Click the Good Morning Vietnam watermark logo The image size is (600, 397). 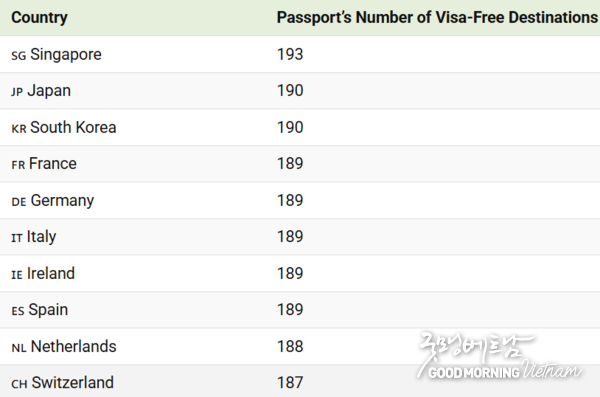point(499,356)
